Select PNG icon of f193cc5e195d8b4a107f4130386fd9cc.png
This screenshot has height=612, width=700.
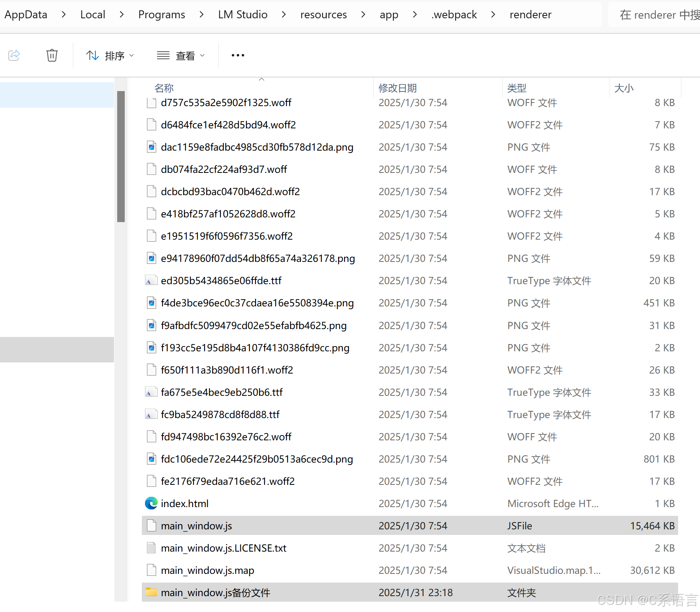[x=151, y=348]
